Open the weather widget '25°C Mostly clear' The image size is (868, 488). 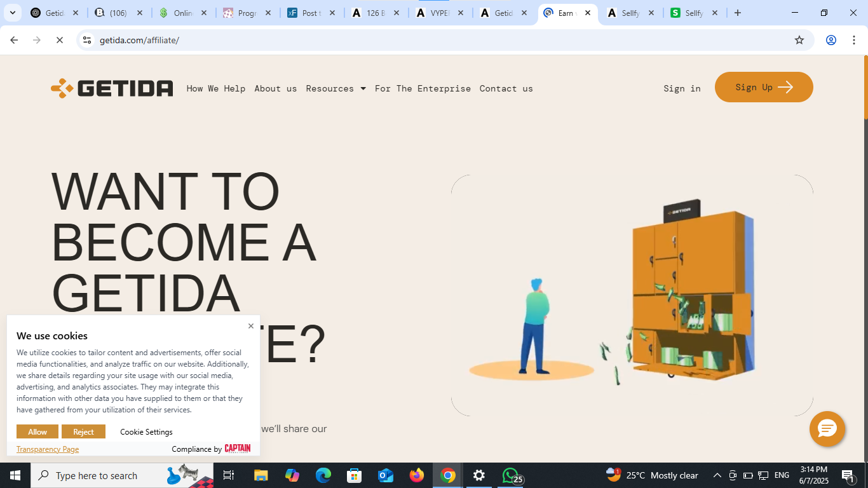(x=652, y=475)
